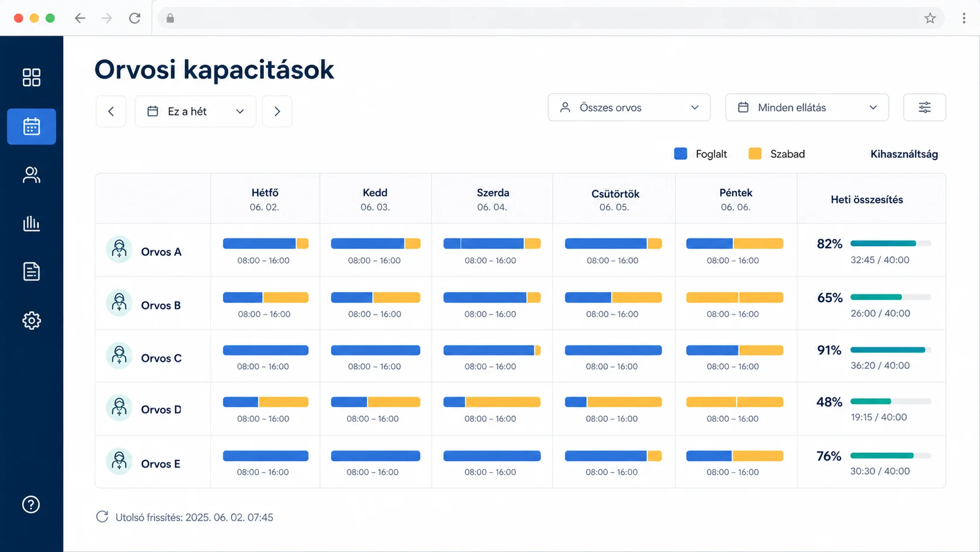980x552 pixels.
Task: Click the 76% utilization value
Action: pyautogui.click(x=829, y=456)
